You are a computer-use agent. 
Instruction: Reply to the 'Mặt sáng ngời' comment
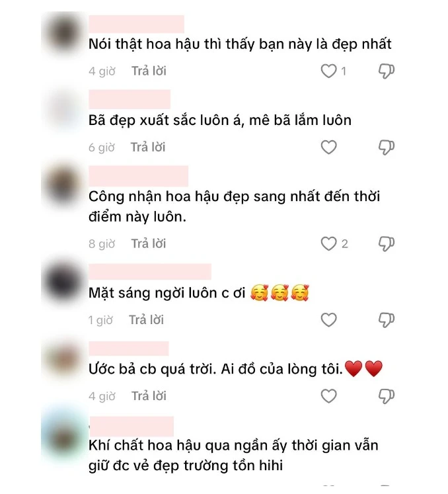[x=147, y=320]
